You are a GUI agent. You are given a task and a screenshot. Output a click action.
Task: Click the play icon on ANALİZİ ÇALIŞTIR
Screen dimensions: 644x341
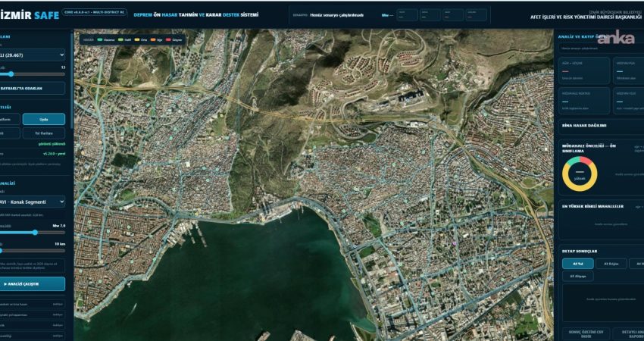click(x=5, y=284)
